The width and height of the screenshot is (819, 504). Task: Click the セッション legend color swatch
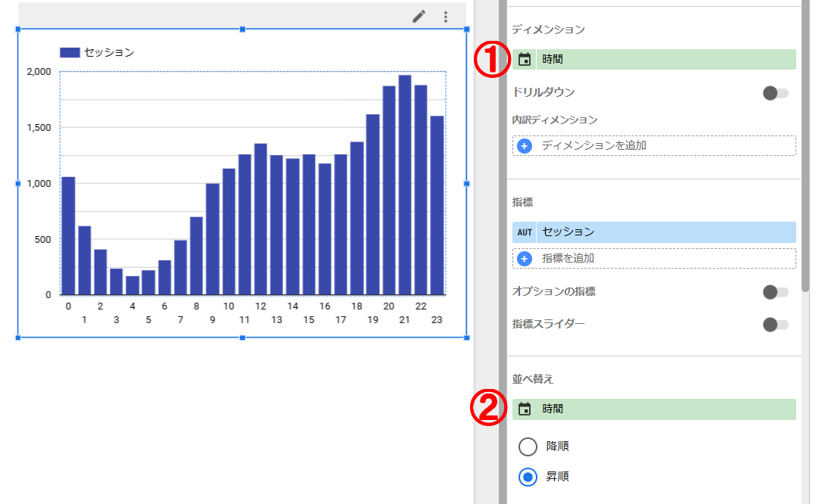(x=70, y=52)
